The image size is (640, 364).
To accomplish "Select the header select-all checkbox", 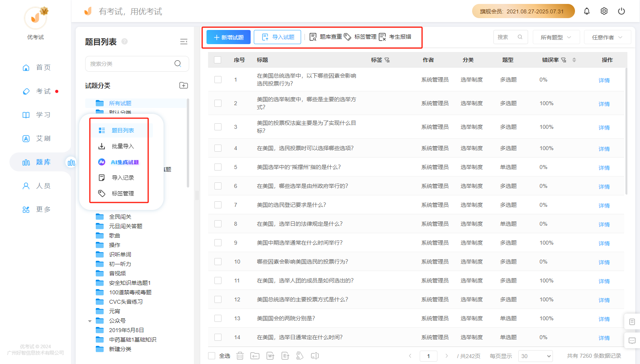I will 218,60.
